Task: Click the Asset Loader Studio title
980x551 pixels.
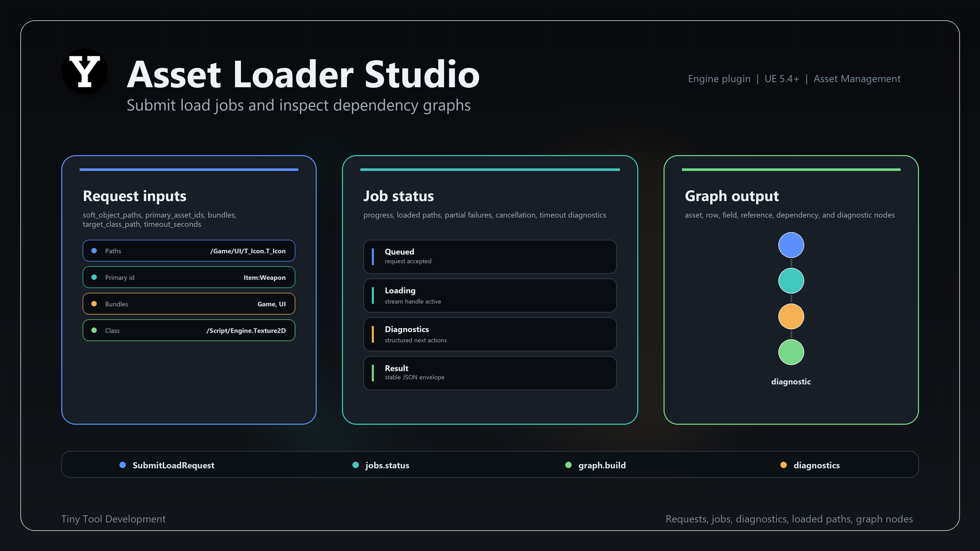Action: coord(303,74)
